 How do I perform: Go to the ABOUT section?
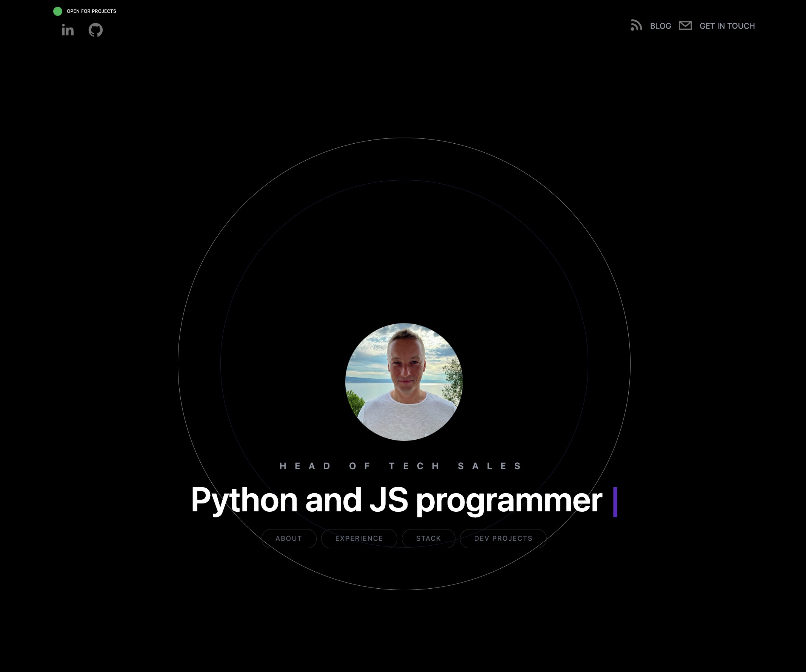[x=289, y=539]
